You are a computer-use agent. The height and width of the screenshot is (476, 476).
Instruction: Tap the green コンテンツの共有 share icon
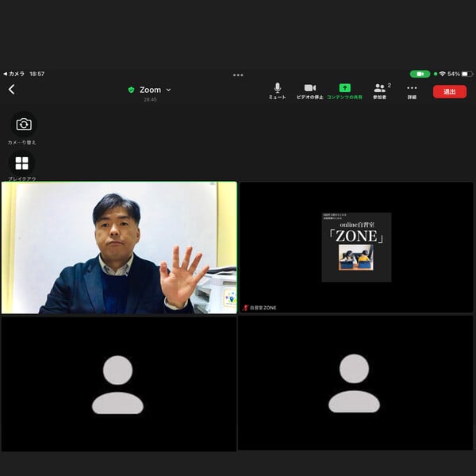point(344,89)
